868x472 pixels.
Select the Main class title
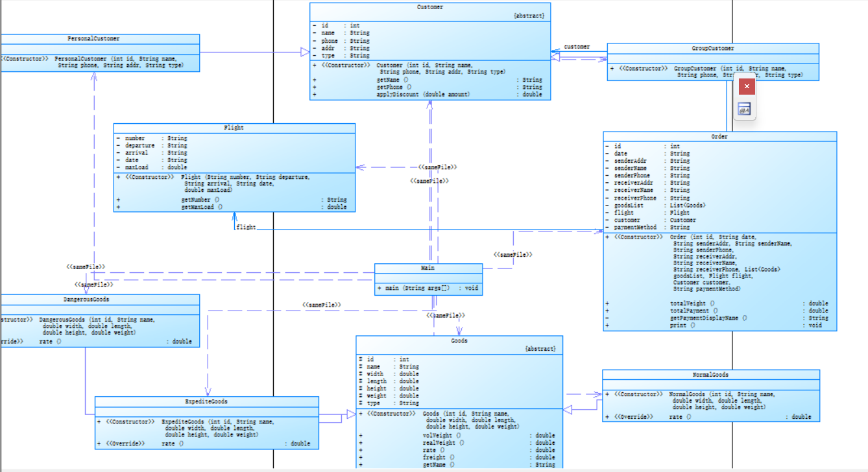click(x=428, y=268)
